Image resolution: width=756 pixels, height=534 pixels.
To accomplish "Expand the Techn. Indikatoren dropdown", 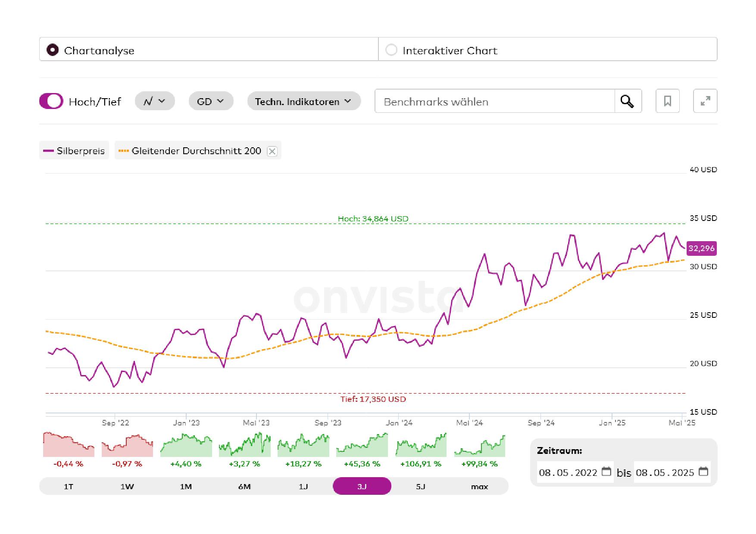I will tap(303, 101).
